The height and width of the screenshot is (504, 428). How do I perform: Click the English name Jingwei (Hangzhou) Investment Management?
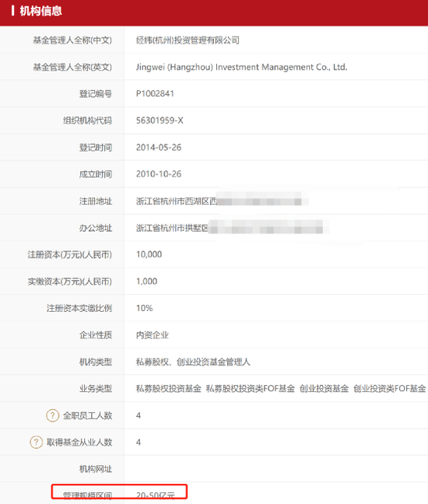click(241, 67)
